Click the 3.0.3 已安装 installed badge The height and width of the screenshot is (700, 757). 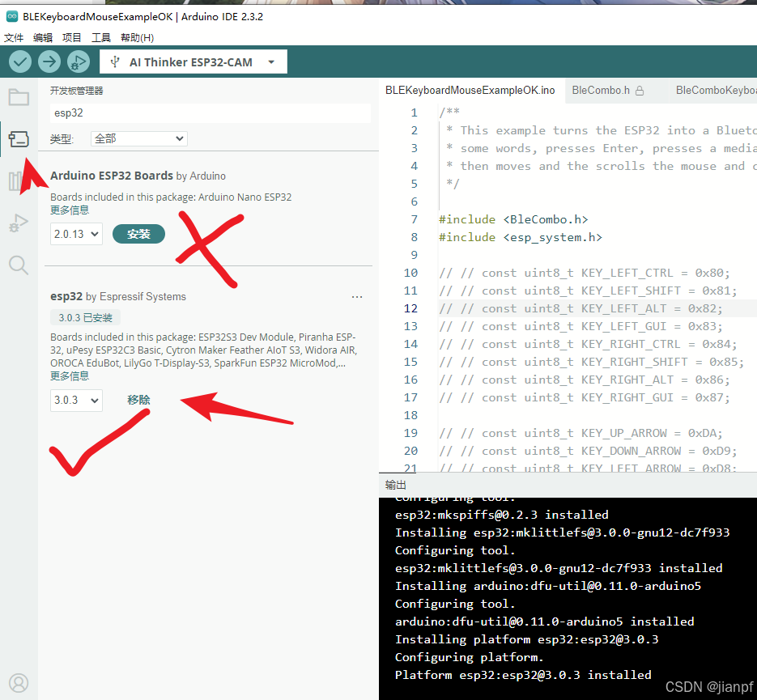(86, 317)
